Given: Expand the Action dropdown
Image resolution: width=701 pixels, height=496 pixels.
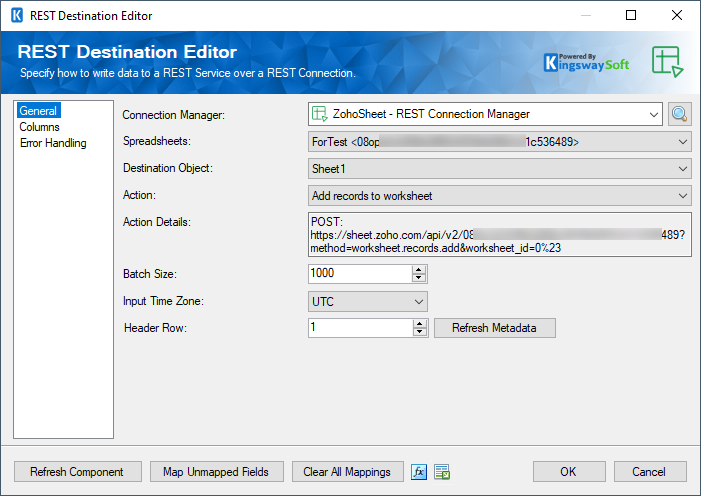Looking at the screenshot, I should (682, 196).
